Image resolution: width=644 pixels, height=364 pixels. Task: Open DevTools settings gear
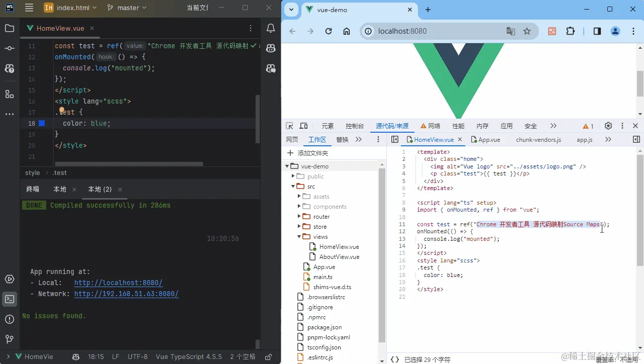(x=608, y=126)
